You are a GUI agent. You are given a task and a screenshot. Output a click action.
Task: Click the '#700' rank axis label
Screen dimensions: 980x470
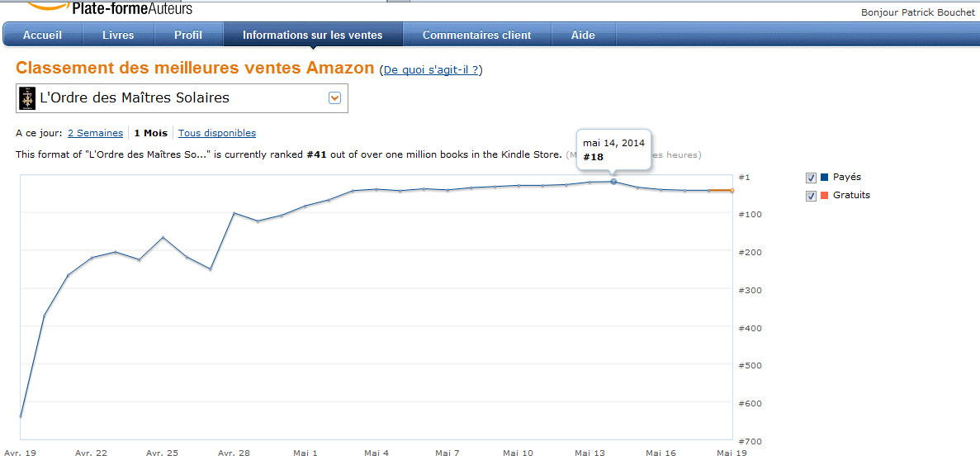point(749,441)
